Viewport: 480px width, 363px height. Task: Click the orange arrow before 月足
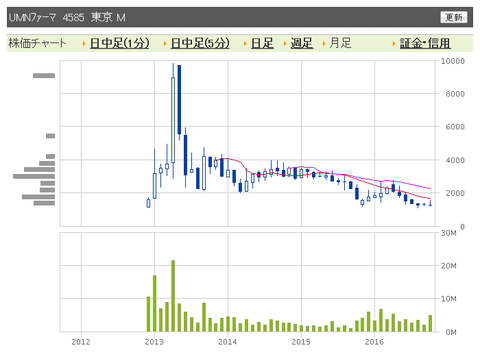(x=324, y=43)
